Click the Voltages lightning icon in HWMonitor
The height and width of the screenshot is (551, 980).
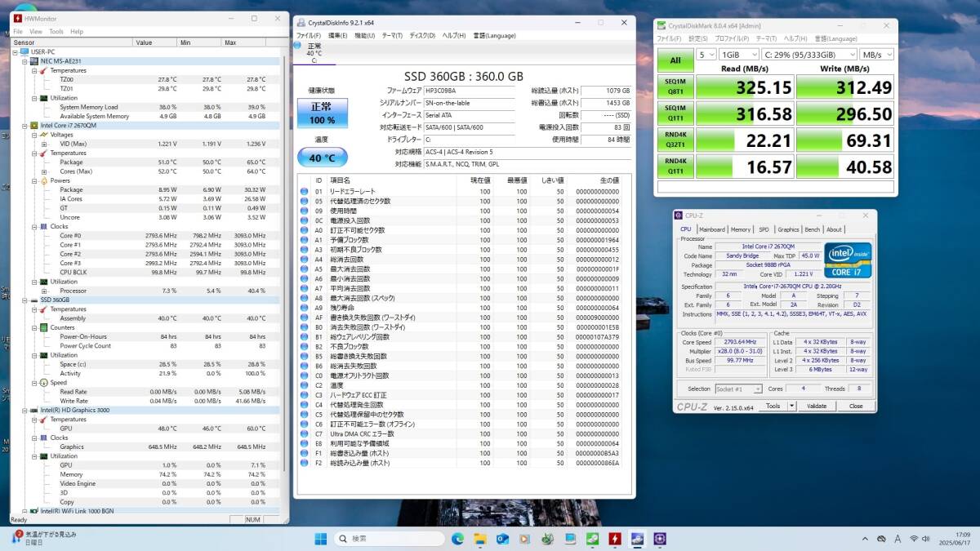[x=44, y=135]
